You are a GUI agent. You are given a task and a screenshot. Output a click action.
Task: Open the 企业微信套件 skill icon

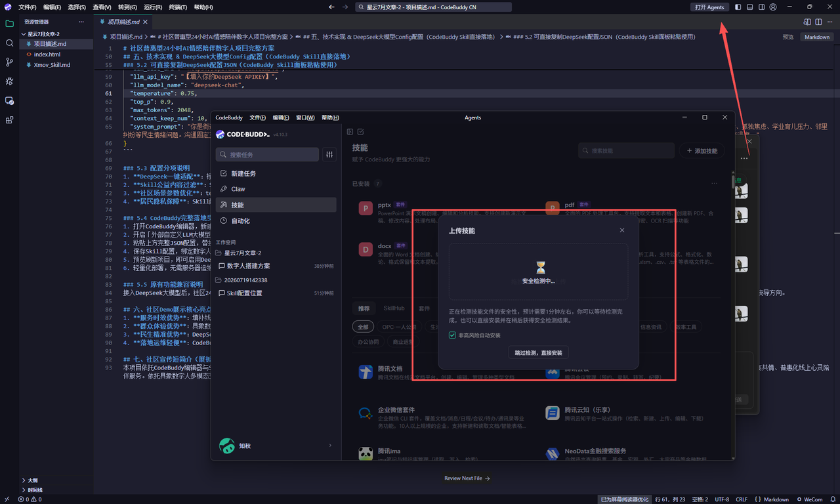click(366, 413)
